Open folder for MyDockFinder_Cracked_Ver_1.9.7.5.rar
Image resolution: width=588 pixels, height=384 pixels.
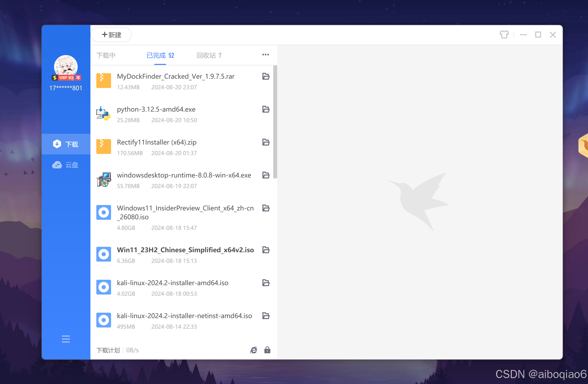266,76
